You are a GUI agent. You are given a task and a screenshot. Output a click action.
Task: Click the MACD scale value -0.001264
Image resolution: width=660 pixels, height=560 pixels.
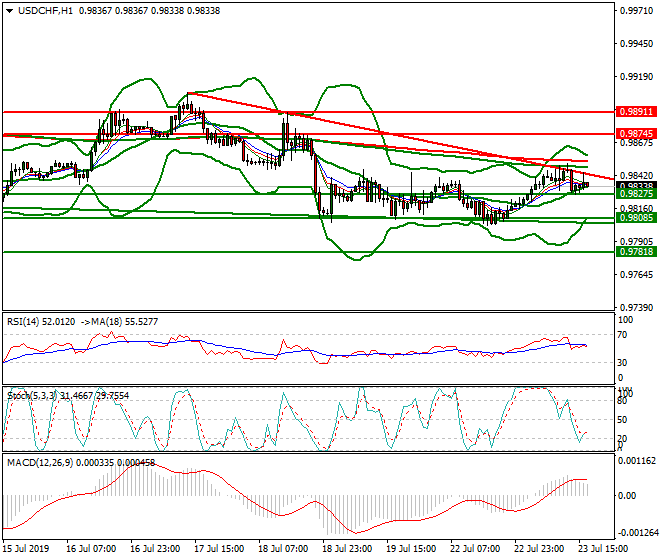pos(637,533)
